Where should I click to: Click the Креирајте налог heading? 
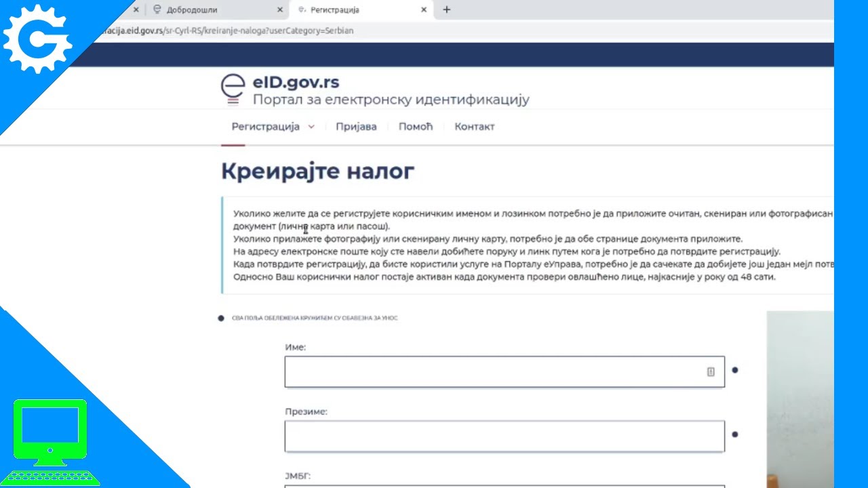coord(317,171)
